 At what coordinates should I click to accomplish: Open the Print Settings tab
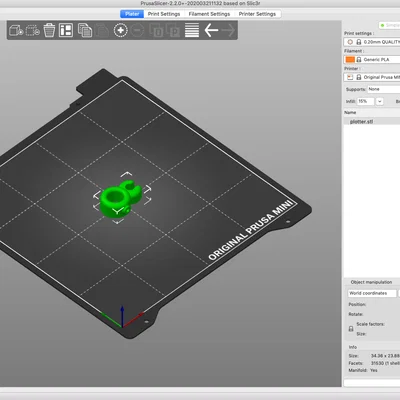click(x=164, y=14)
